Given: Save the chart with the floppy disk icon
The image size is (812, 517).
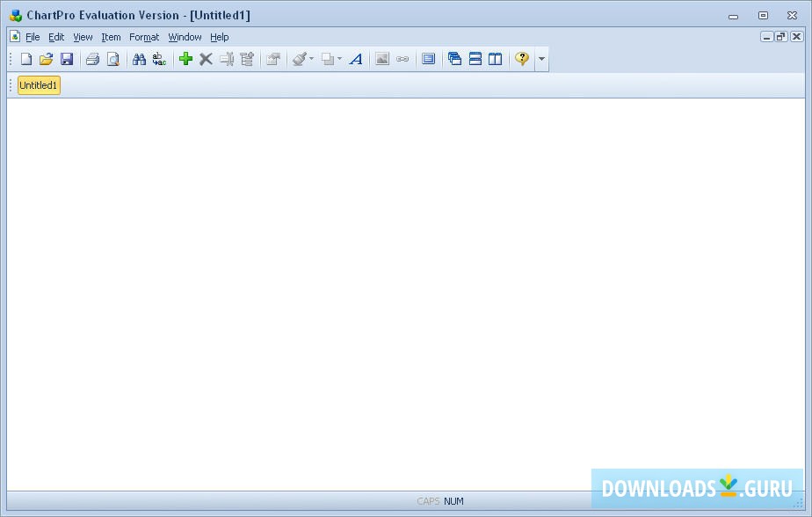Looking at the screenshot, I should click(x=67, y=59).
